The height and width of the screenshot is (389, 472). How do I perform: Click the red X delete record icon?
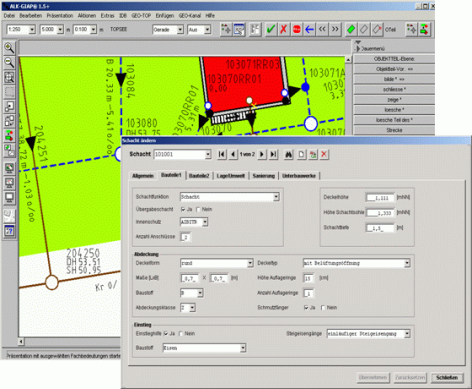click(324, 154)
